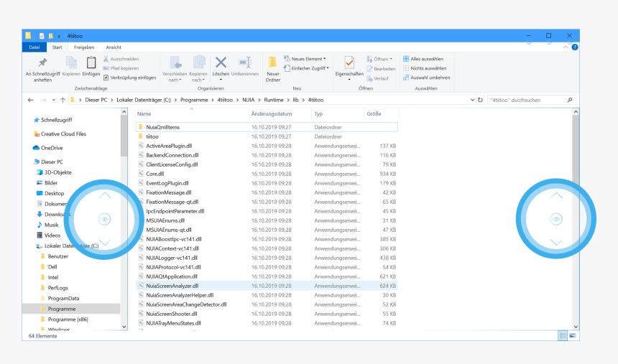Switch to large icons view in status bar
The image size is (618, 364).
pyautogui.click(x=573, y=335)
